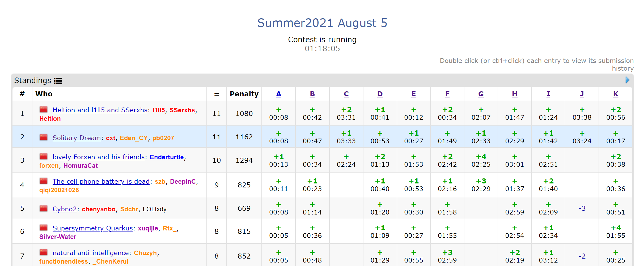The height and width of the screenshot is (266, 644).
Task: Click the flag next to Cybno2
Action: (x=44, y=209)
